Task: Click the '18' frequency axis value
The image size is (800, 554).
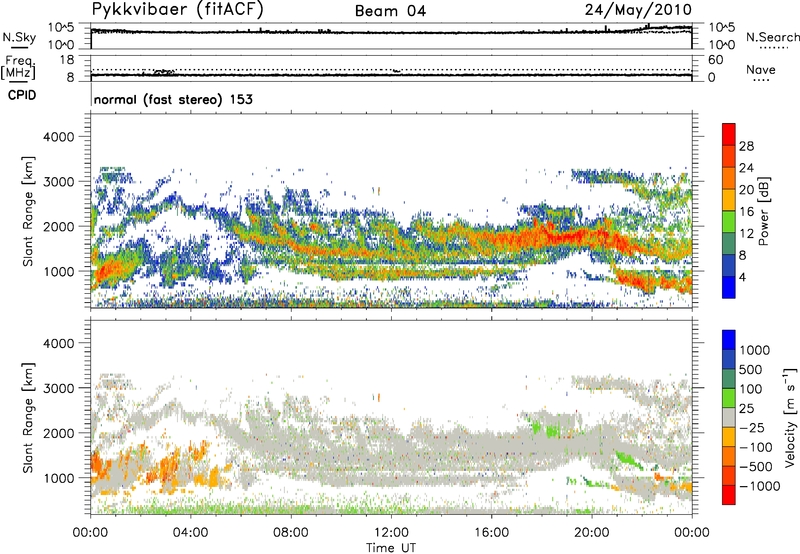Action: point(67,60)
